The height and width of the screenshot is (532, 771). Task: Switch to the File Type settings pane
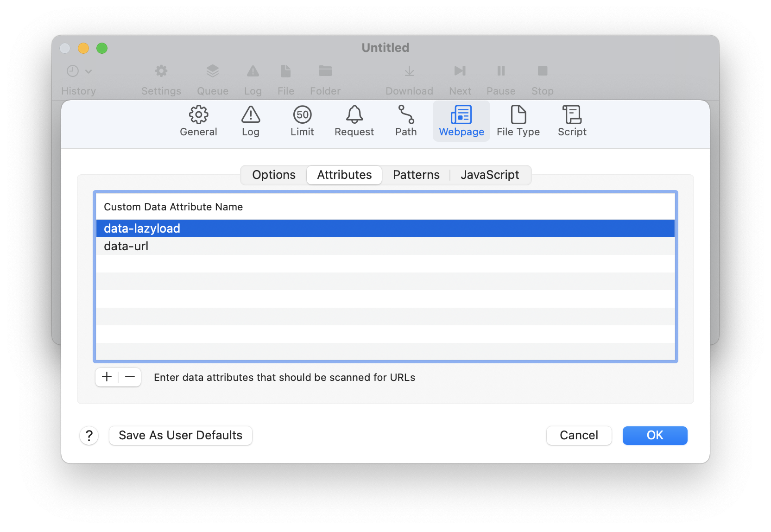tap(518, 121)
